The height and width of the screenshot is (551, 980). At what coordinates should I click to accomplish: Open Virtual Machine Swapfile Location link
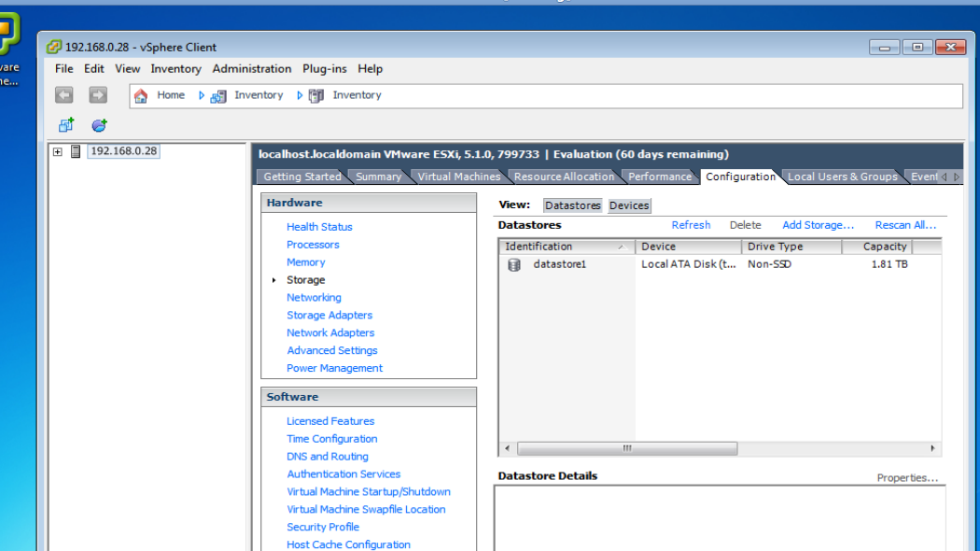[366, 509]
